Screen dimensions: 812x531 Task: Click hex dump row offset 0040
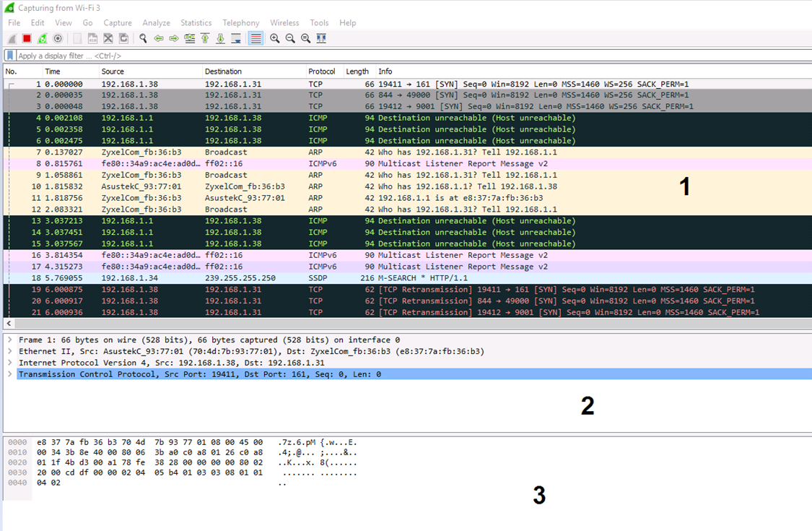[17, 483]
